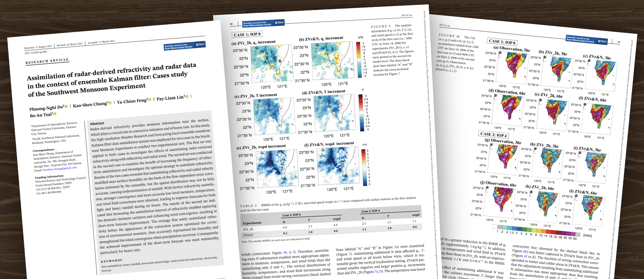Click the 'CASE 1: IOP 8' label on page 10
644x279 pixels.
(x=247, y=34)
